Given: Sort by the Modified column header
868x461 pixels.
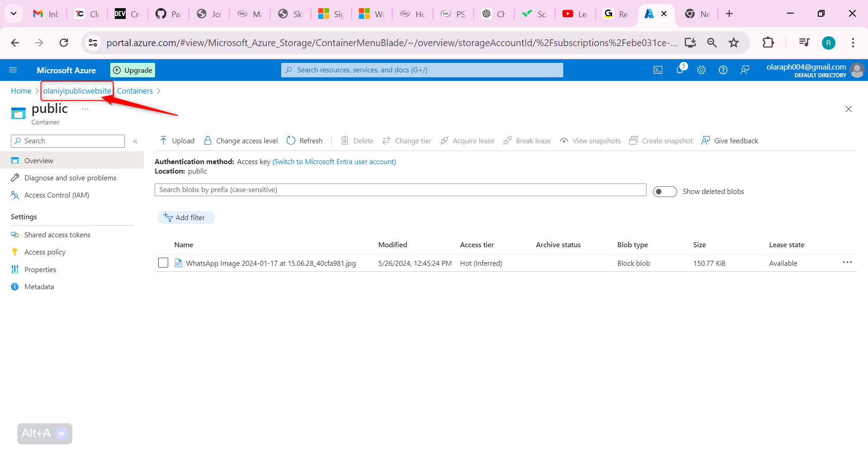Looking at the screenshot, I should [392, 245].
